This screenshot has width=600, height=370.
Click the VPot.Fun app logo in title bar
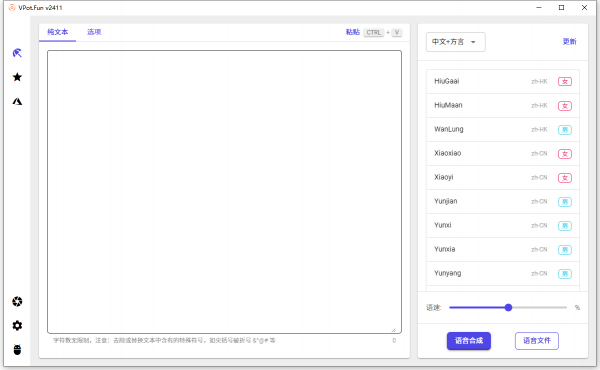tap(12, 7)
